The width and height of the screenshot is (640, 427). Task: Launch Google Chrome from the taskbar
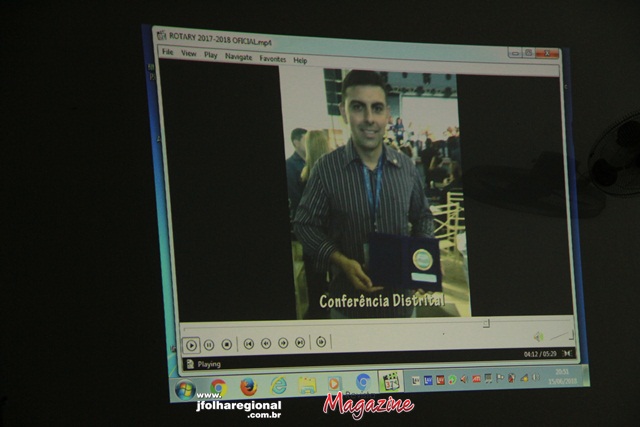tap(218, 387)
